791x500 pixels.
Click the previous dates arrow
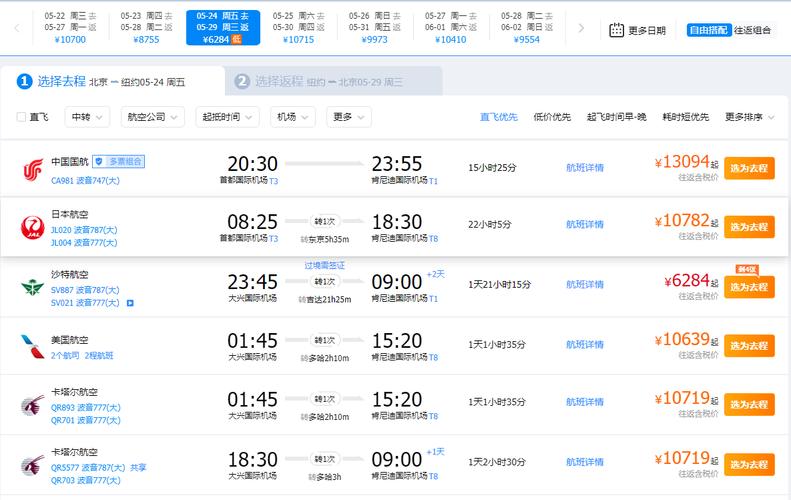pyautogui.click(x=17, y=28)
